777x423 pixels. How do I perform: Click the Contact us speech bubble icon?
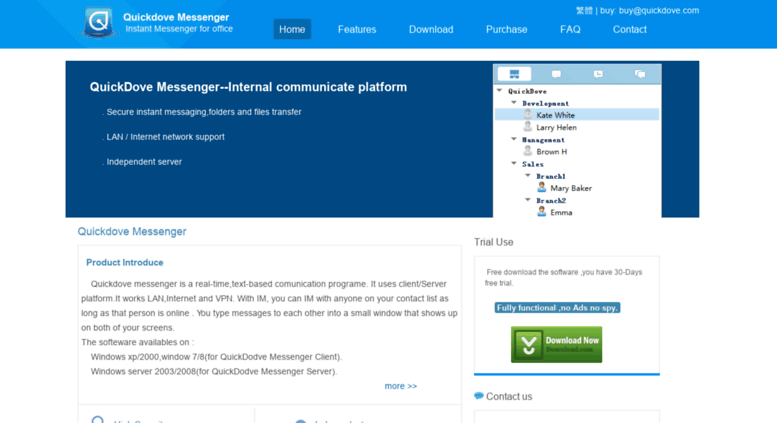coord(479,396)
